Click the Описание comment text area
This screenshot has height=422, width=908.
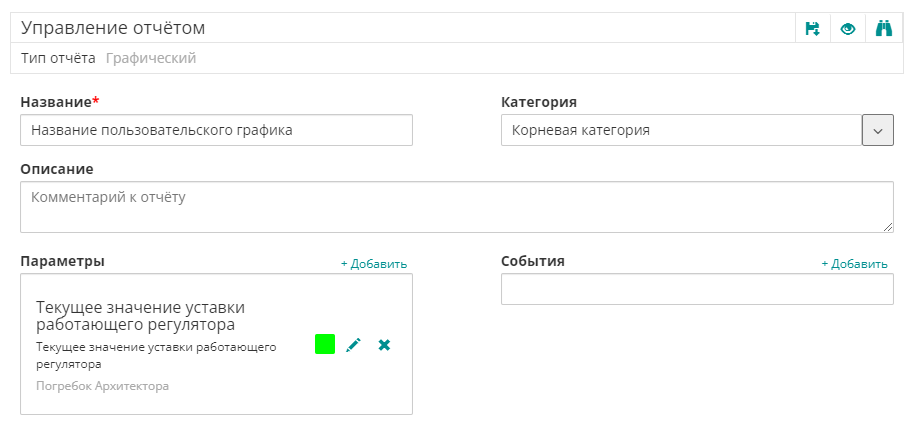coord(456,207)
